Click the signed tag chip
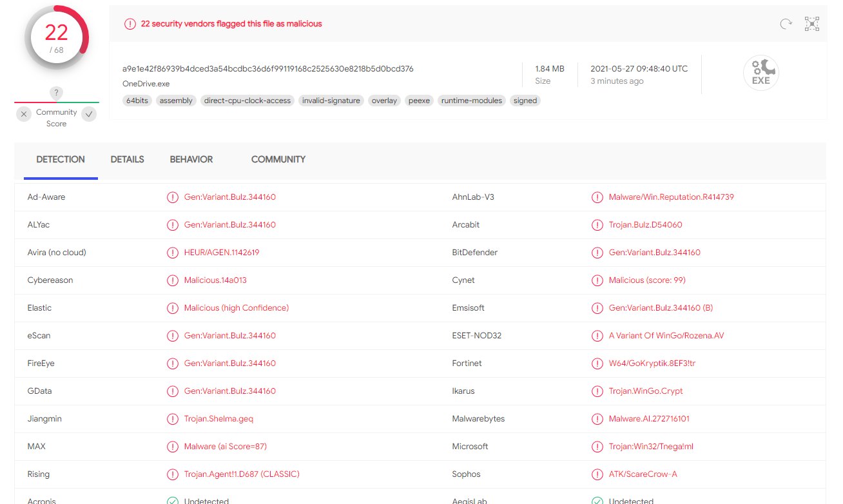The width and height of the screenshot is (843, 504). point(525,101)
